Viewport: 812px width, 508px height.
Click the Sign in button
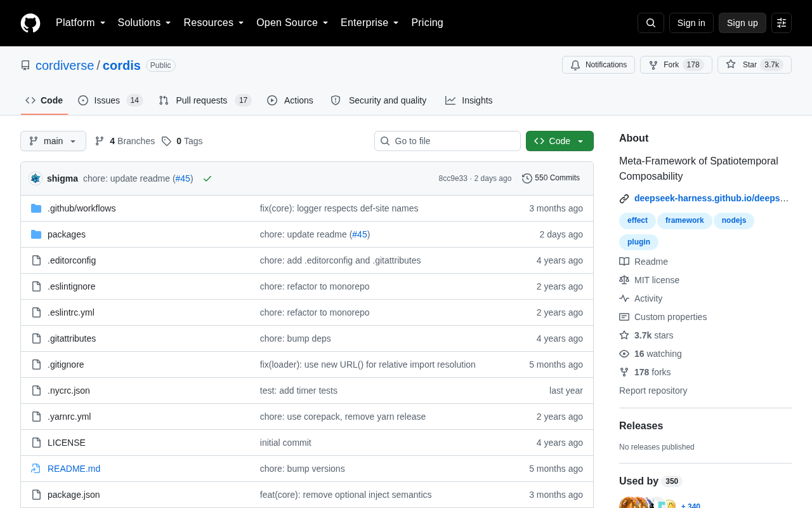pos(691,23)
